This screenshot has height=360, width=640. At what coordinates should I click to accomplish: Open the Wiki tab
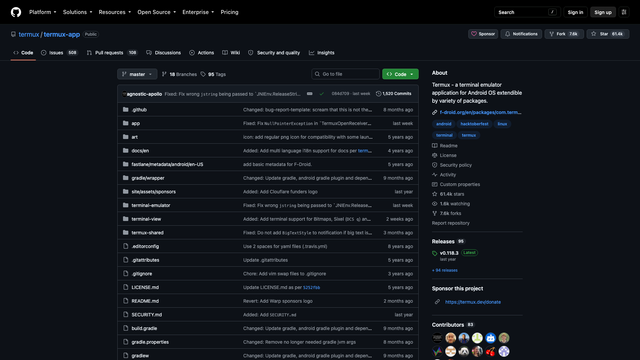(x=231, y=53)
